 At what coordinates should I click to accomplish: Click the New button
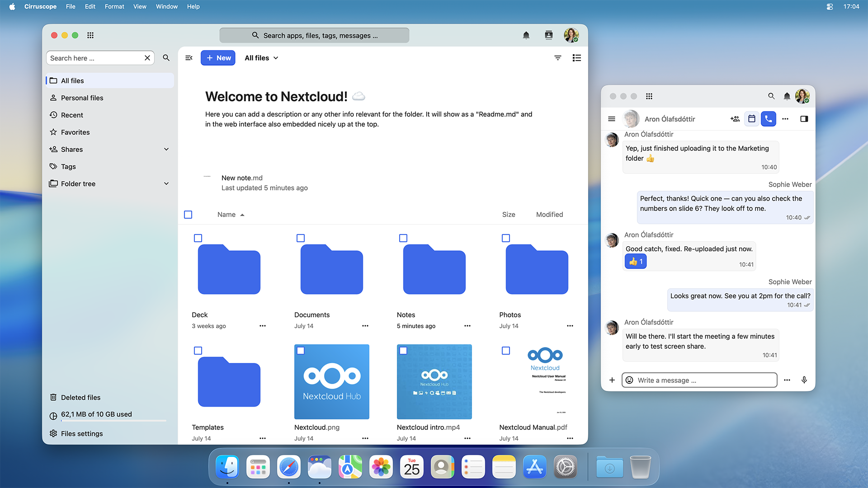(x=218, y=58)
